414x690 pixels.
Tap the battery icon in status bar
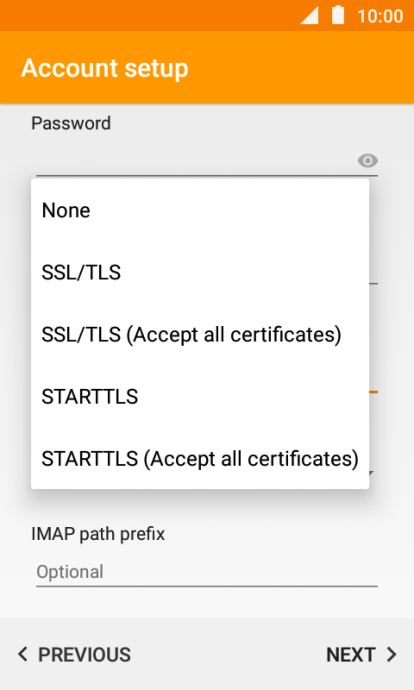337,15
